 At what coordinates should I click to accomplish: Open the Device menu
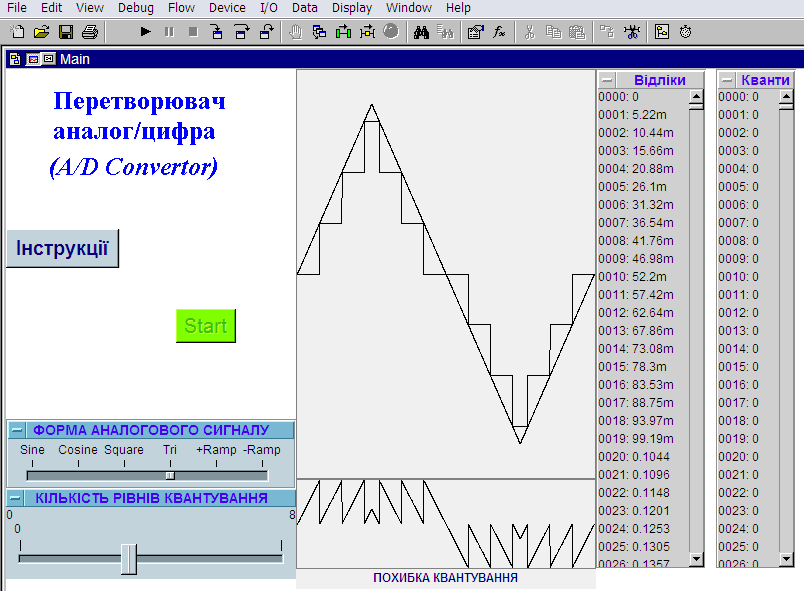227,8
